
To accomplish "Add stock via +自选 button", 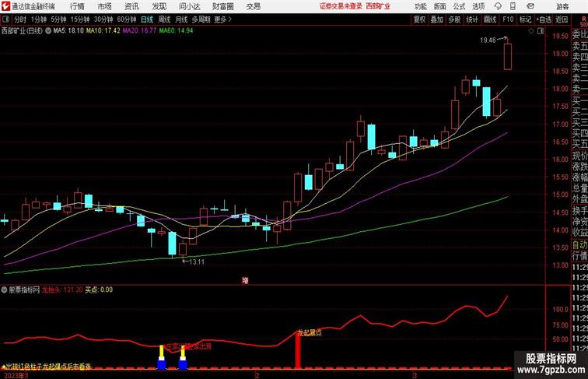I will pos(544,19).
